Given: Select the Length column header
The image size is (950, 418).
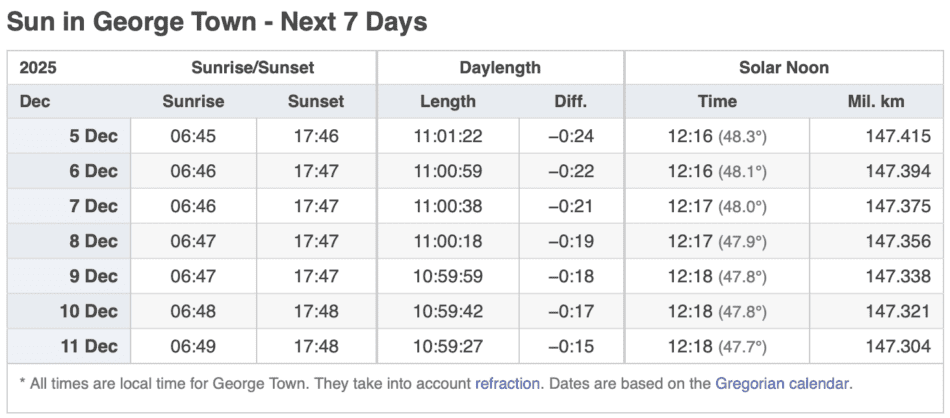Looking at the screenshot, I should click(x=448, y=101).
